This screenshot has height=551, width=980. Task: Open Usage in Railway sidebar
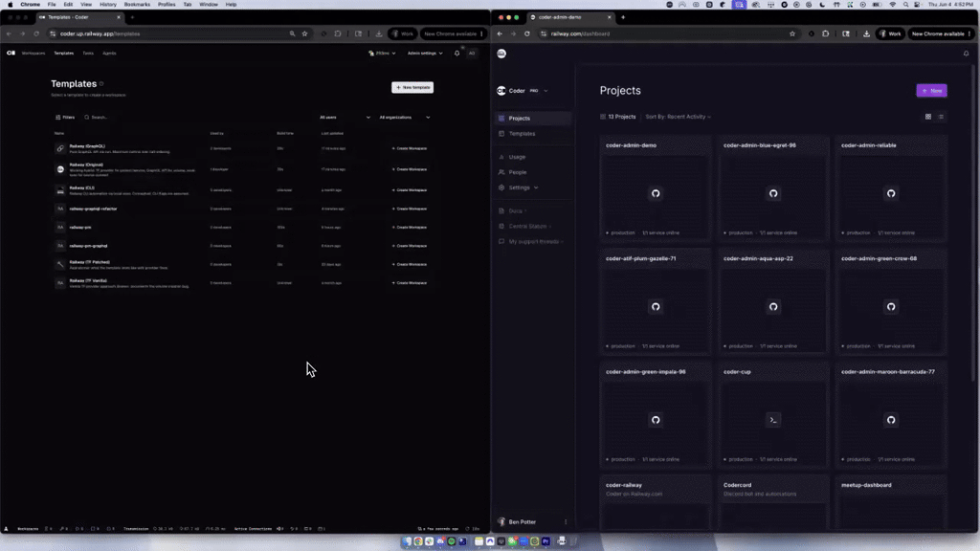[x=533, y=157]
